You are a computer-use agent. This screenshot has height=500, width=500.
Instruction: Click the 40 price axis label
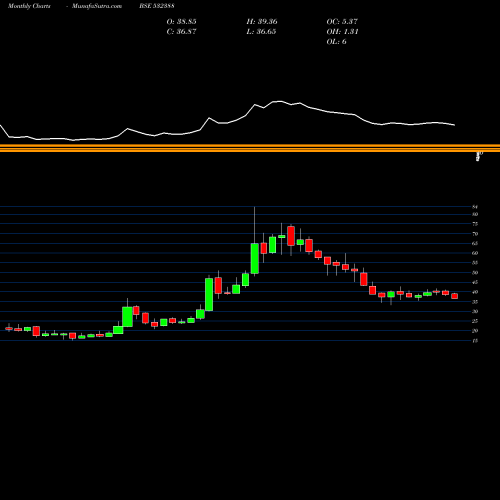pyautogui.click(x=475, y=292)
